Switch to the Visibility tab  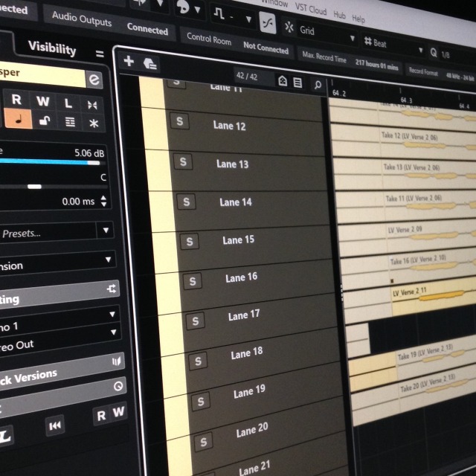point(52,48)
